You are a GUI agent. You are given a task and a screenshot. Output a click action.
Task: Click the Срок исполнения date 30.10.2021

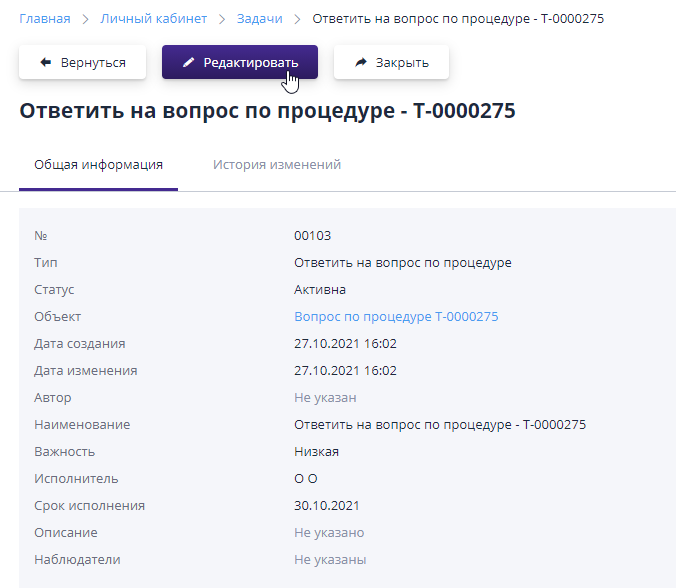(327, 506)
